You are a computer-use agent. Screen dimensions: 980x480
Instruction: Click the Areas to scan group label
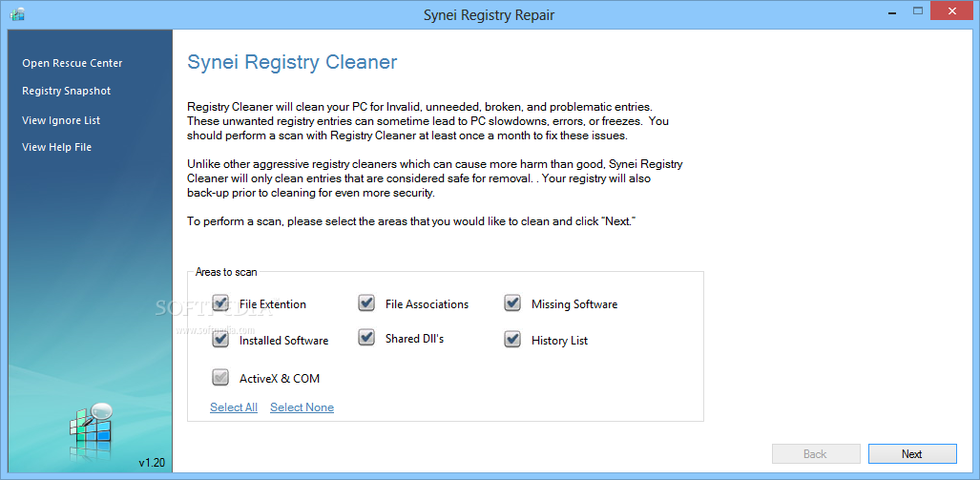[226, 273]
